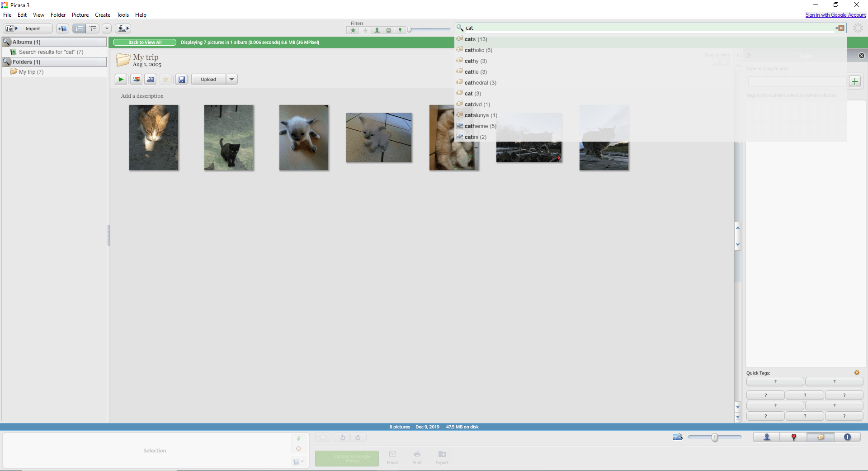Open the Folder menu
This screenshot has height=471, width=868.
pos(58,15)
